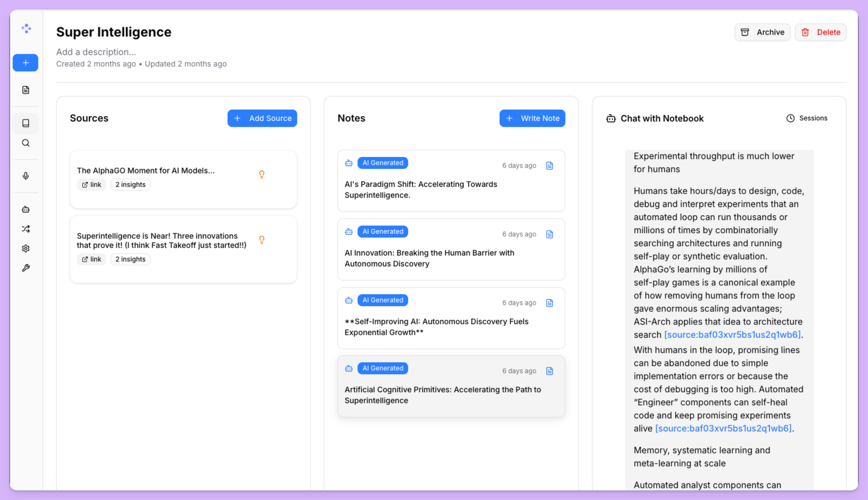Click the Write Note button
This screenshot has width=868, height=500.
tap(532, 118)
